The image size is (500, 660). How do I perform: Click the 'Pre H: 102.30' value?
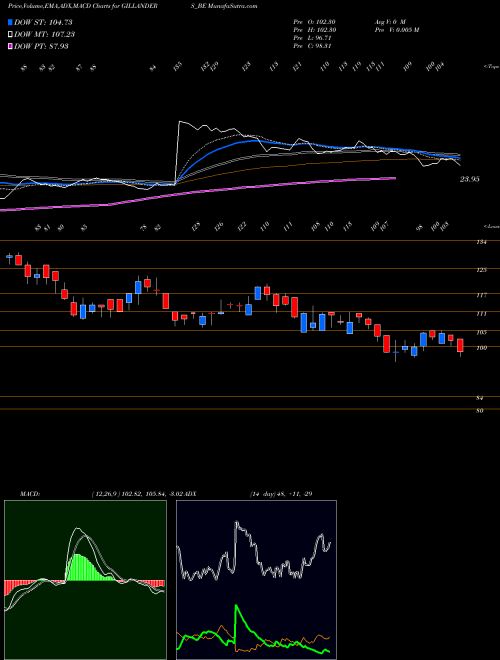point(314,30)
